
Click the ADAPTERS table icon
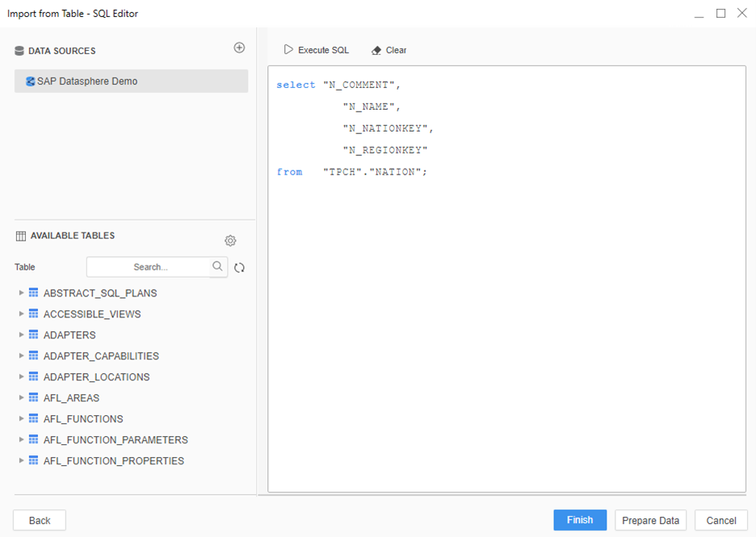pos(34,335)
